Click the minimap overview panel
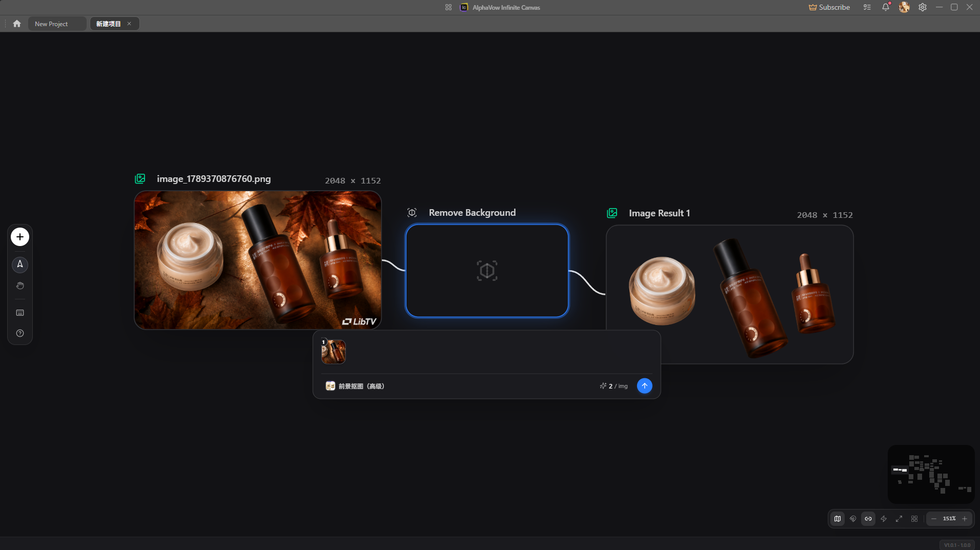The width and height of the screenshot is (980, 550). 931,474
